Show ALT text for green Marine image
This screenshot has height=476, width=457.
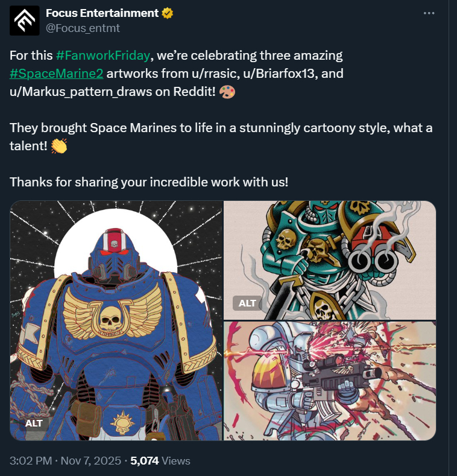[x=247, y=303]
